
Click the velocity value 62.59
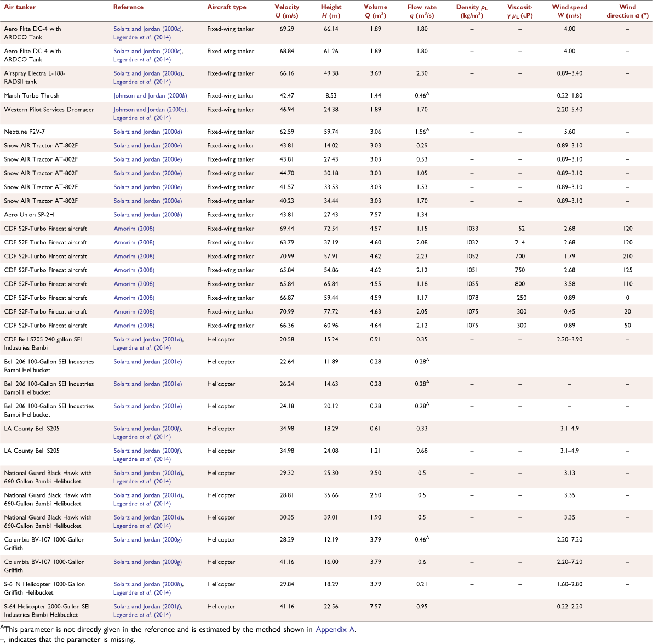coord(287,132)
